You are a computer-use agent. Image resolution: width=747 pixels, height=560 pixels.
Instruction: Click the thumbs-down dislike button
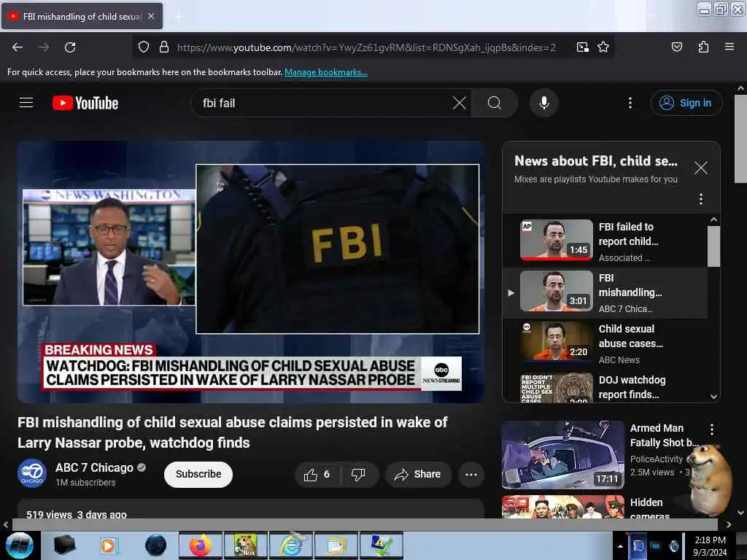358,474
